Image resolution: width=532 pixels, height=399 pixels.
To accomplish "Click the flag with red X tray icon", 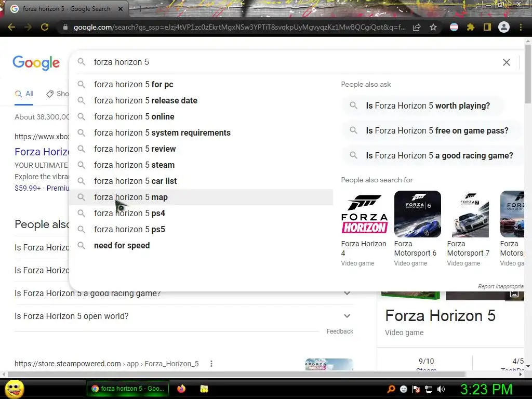I will [416, 389].
